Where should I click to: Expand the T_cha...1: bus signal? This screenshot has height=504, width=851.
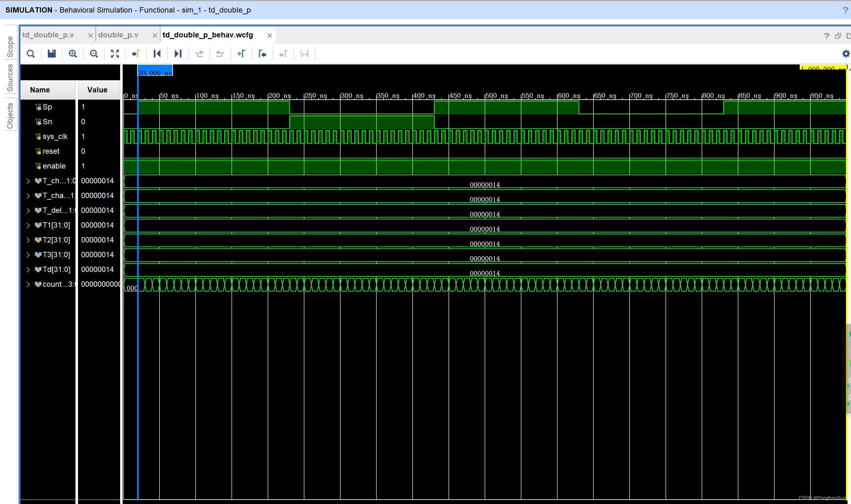(x=28, y=196)
